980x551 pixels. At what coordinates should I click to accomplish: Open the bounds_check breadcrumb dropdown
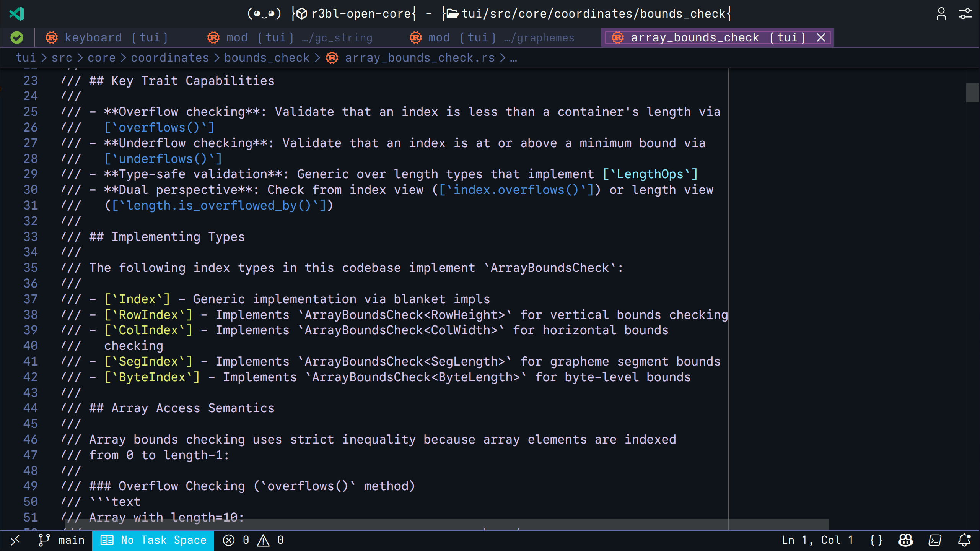pos(267,57)
